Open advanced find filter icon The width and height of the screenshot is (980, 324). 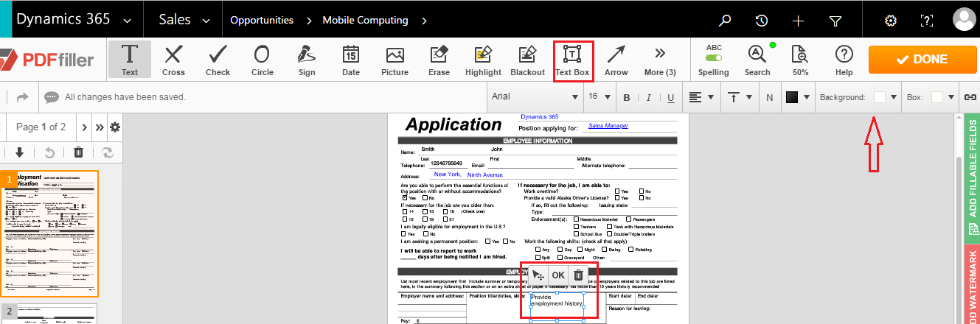pyautogui.click(x=835, y=20)
